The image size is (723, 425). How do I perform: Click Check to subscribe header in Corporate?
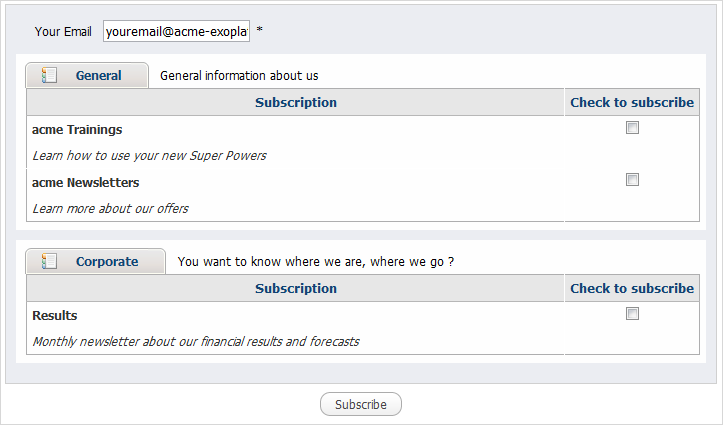point(632,289)
